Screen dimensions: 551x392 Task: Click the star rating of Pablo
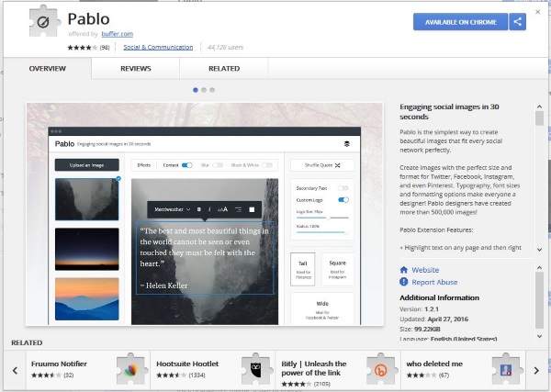click(83, 48)
